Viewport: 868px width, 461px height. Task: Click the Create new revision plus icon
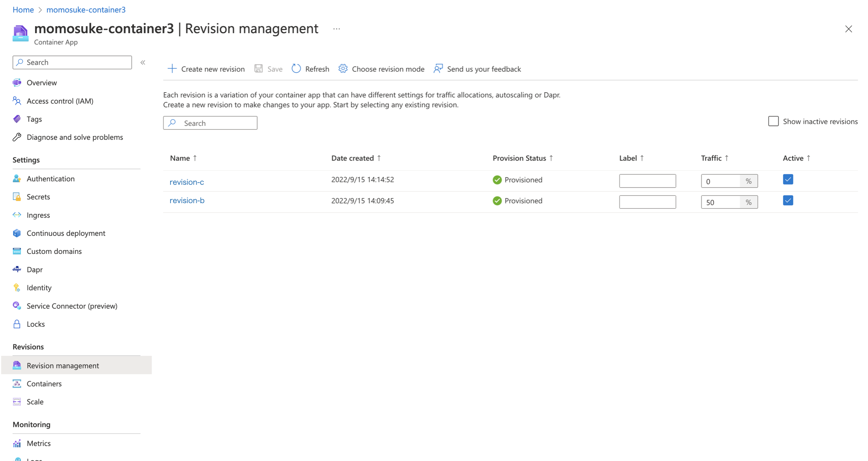coord(172,69)
